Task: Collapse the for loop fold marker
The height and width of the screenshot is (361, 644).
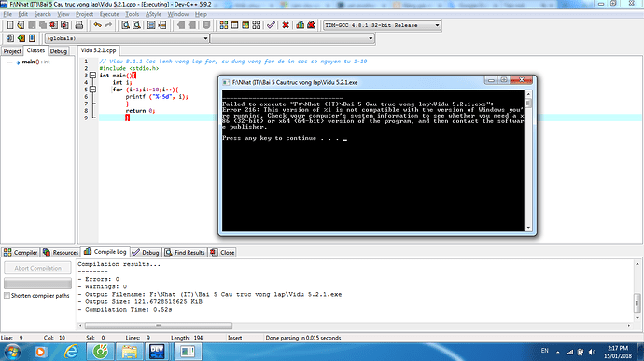Action: 92,90
